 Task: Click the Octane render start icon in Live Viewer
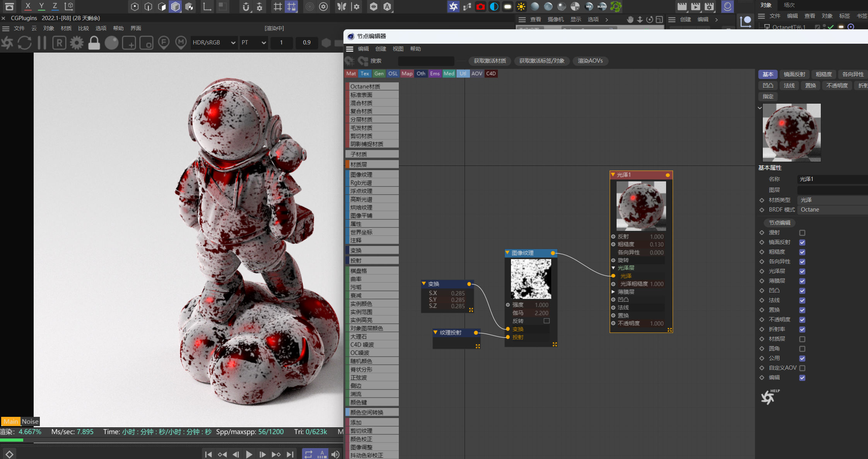7,43
